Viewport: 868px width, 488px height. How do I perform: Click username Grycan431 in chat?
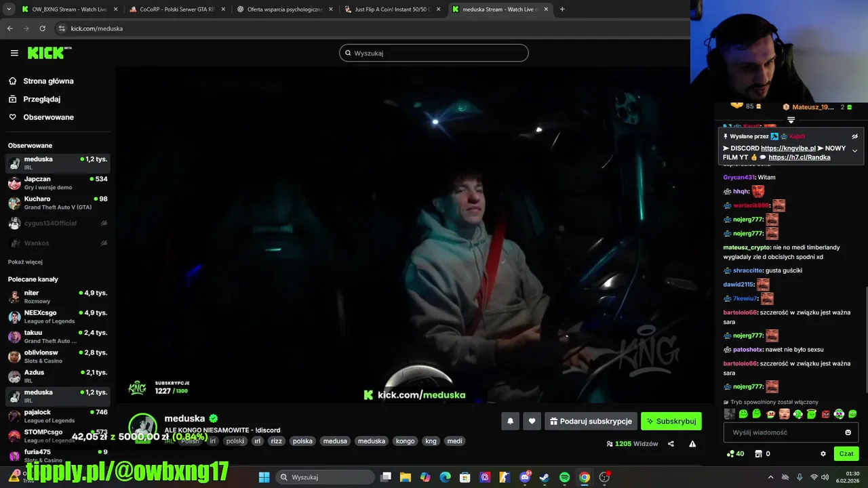[x=738, y=177]
